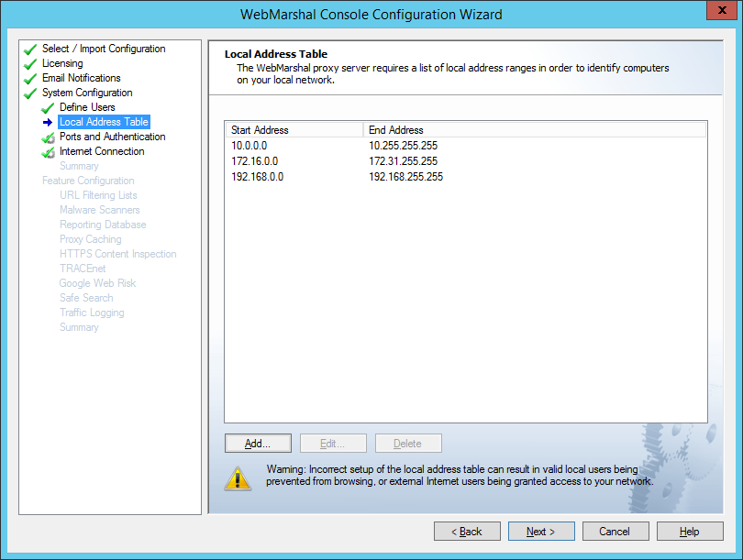Viewport: 743px width, 560px height.
Task: Cancel the configuration wizard
Action: point(615,532)
